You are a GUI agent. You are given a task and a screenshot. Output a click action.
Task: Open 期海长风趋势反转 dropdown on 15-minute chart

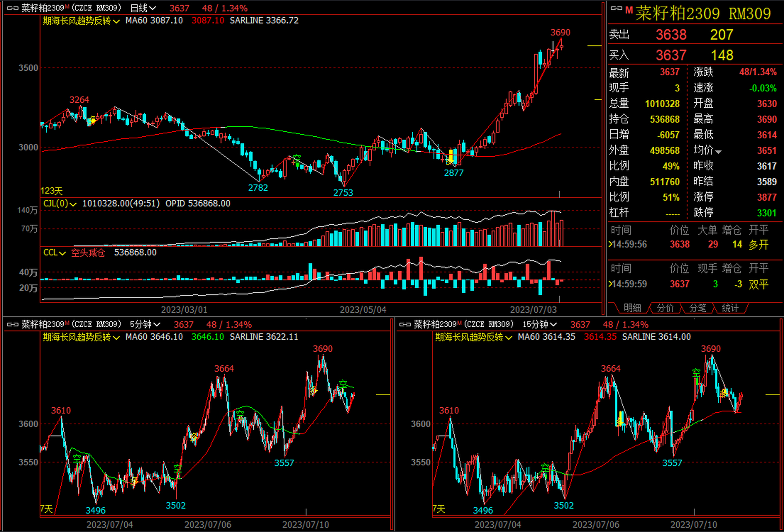tap(473, 337)
